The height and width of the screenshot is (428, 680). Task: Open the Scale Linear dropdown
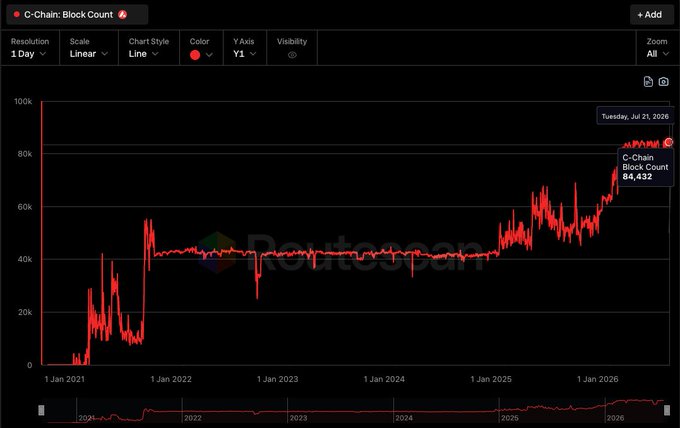click(89, 54)
